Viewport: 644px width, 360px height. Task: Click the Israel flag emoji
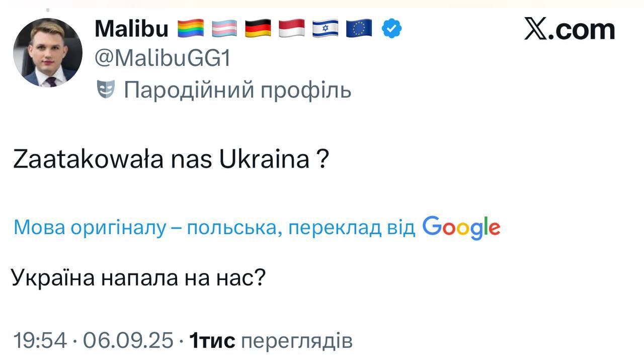[x=326, y=29]
